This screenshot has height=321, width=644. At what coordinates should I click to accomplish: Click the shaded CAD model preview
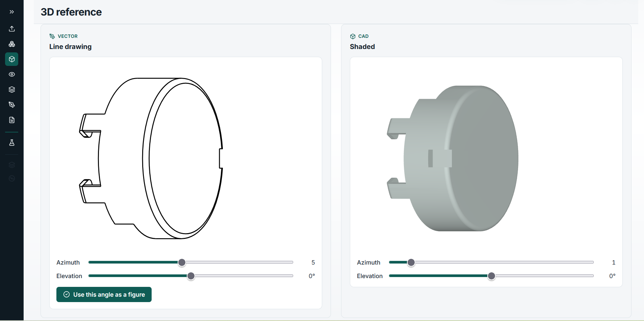point(453,158)
